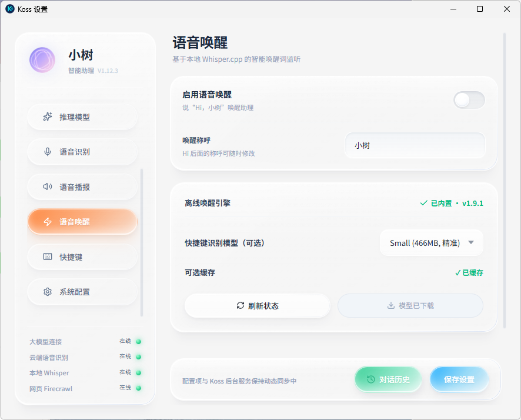The width and height of the screenshot is (521, 420).
Task: Click the keyboard icon for 快捷键
Action: coord(48,256)
